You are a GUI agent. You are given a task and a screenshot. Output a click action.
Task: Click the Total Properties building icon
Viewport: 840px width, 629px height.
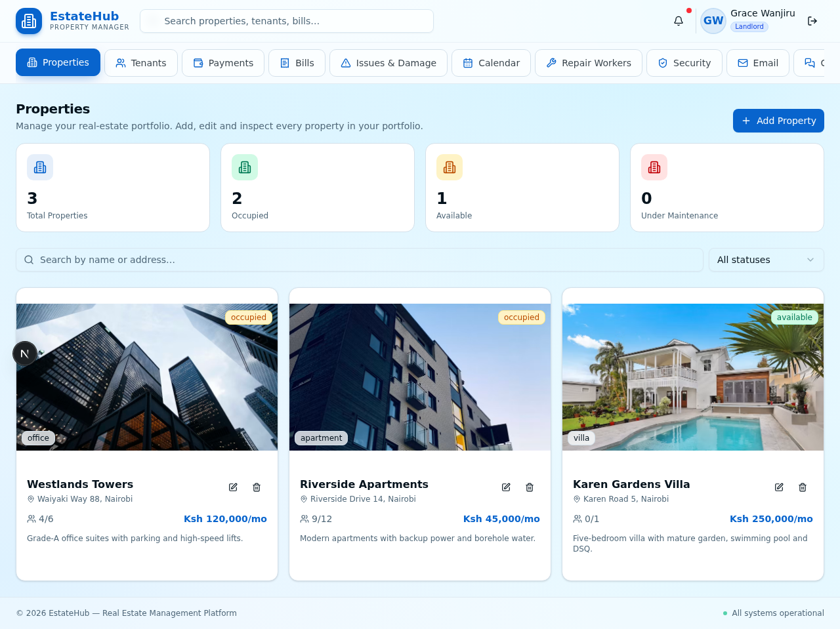[x=40, y=167]
